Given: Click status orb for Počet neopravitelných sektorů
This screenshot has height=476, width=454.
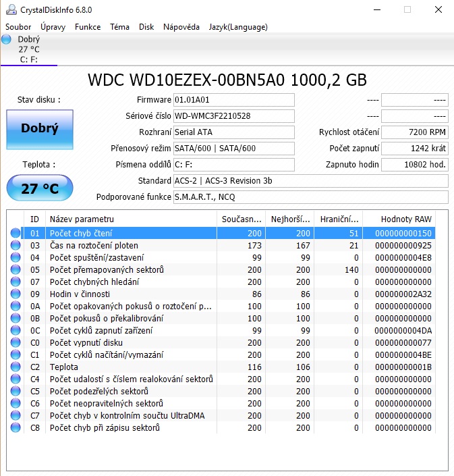Looking at the screenshot, I should [16, 403].
